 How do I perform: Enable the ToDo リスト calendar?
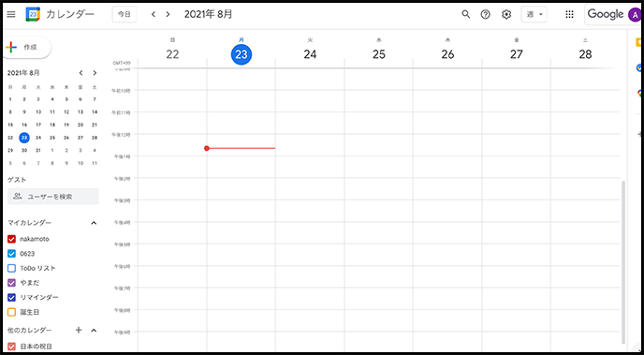(x=12, y=268)
